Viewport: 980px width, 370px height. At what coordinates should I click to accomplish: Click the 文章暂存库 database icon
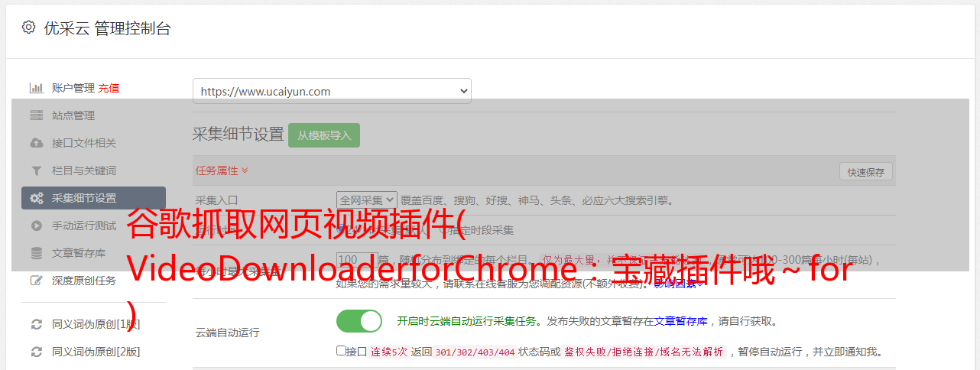(36, 253)
